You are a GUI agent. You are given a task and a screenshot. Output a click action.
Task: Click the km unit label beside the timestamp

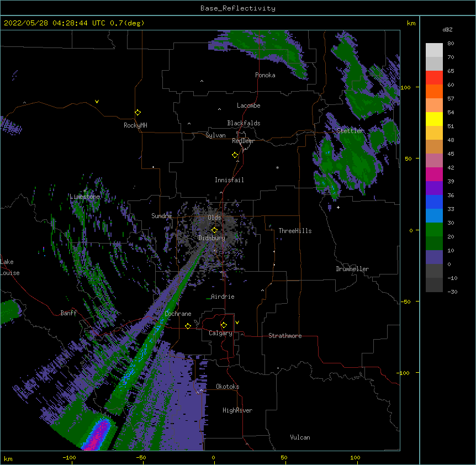411,23
